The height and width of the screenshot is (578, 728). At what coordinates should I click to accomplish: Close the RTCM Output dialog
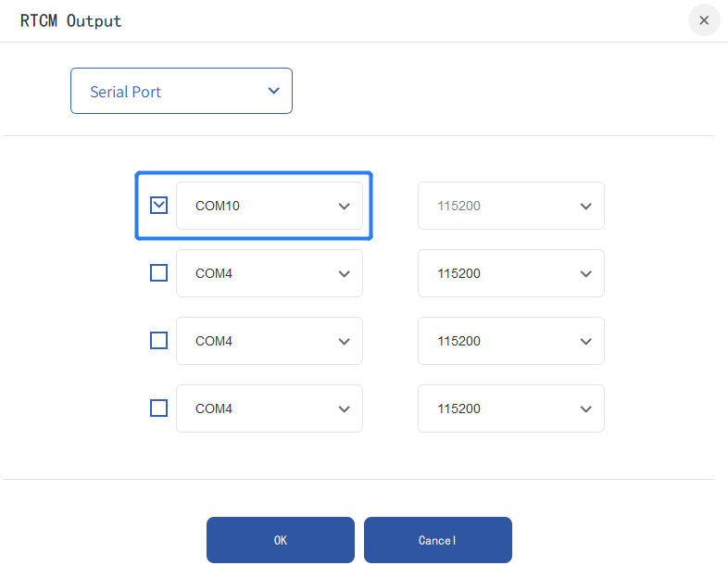(704, 20)
